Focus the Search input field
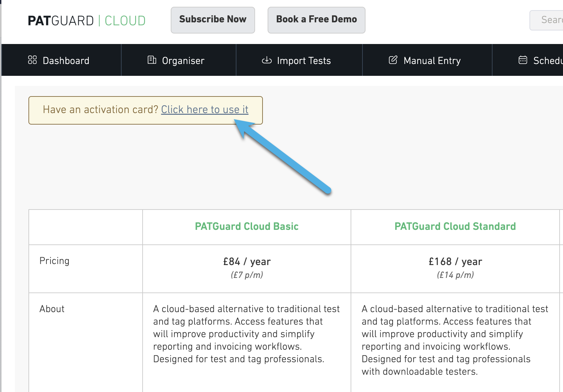The height and width of the screenshot is (392, 563). (546, 20)
